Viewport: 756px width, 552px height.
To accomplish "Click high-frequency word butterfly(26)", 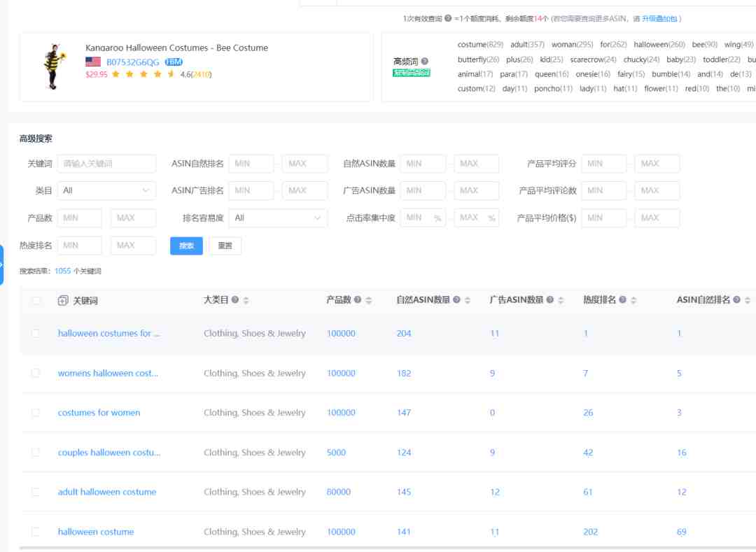I will click(478, 59).
